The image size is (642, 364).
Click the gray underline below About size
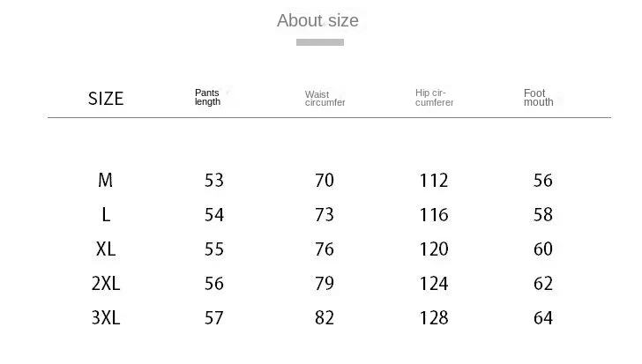tap(319, 42)
